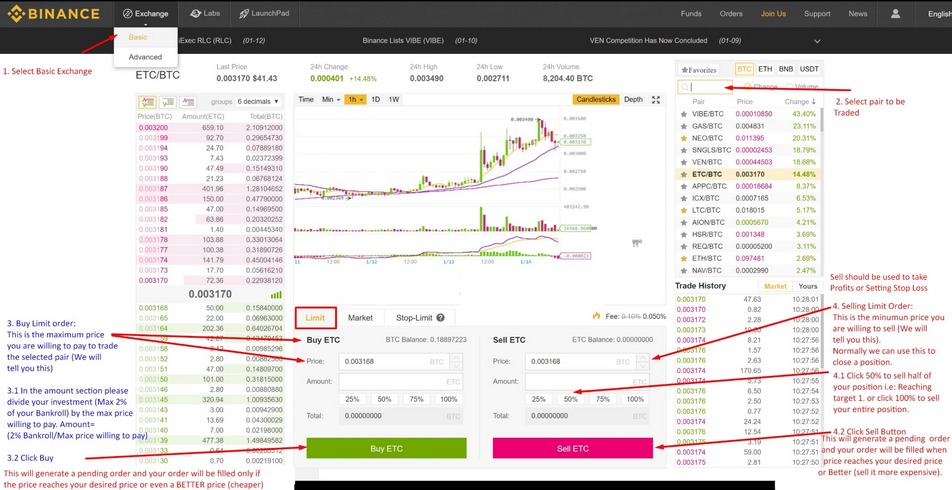Switch chart to Depth view
The image size is (952, 490).
pyautogui.click(x=633, y=100)
